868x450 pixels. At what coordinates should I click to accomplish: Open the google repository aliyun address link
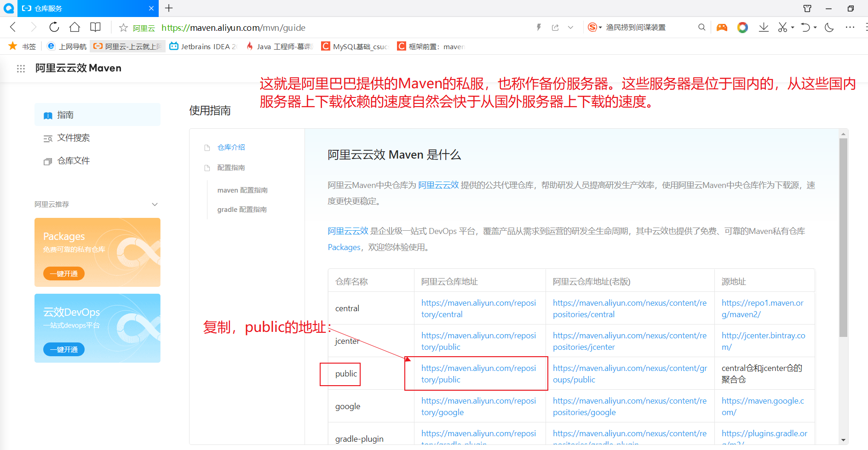click(x=478, y=406)
